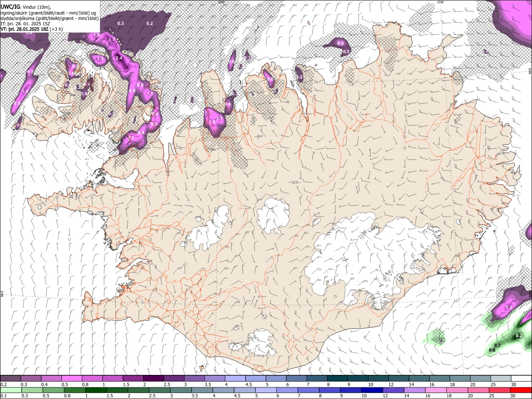
Task: Pick the dark purple 2 snow legend swatch
Action: (x=153, y=379)
